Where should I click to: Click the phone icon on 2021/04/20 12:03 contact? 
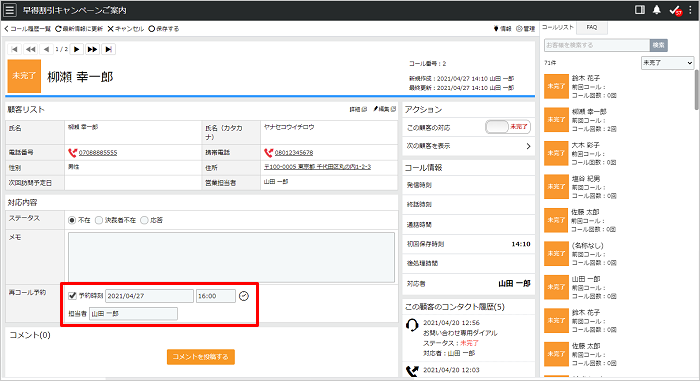click(x=412, y=371)
